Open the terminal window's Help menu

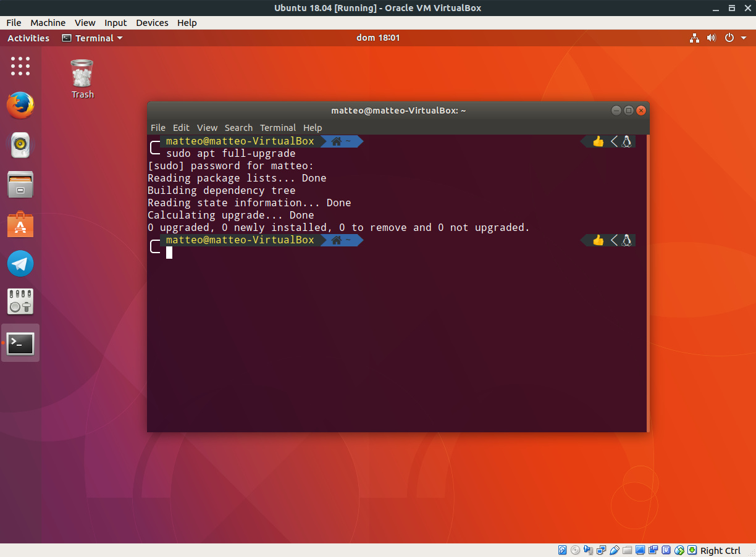[313, 128]
